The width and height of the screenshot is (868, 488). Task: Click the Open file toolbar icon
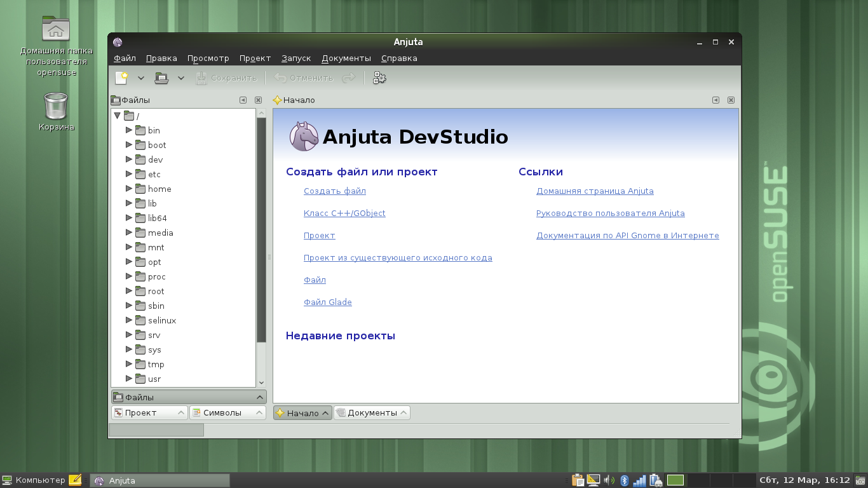(161, 78)
